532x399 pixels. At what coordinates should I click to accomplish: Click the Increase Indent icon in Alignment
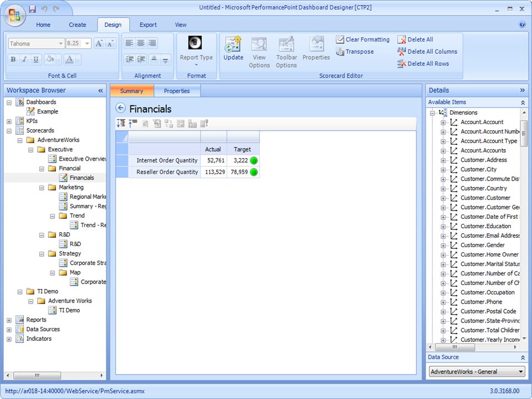pos(141,59)
